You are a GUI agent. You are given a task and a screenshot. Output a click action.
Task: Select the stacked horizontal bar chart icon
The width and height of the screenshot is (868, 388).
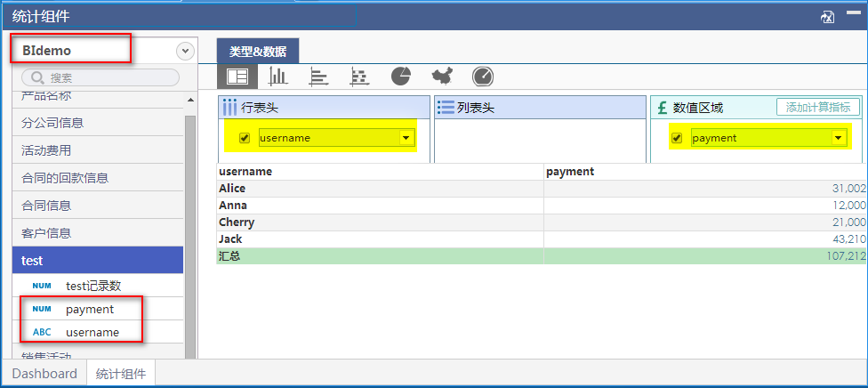pos(359,77)
